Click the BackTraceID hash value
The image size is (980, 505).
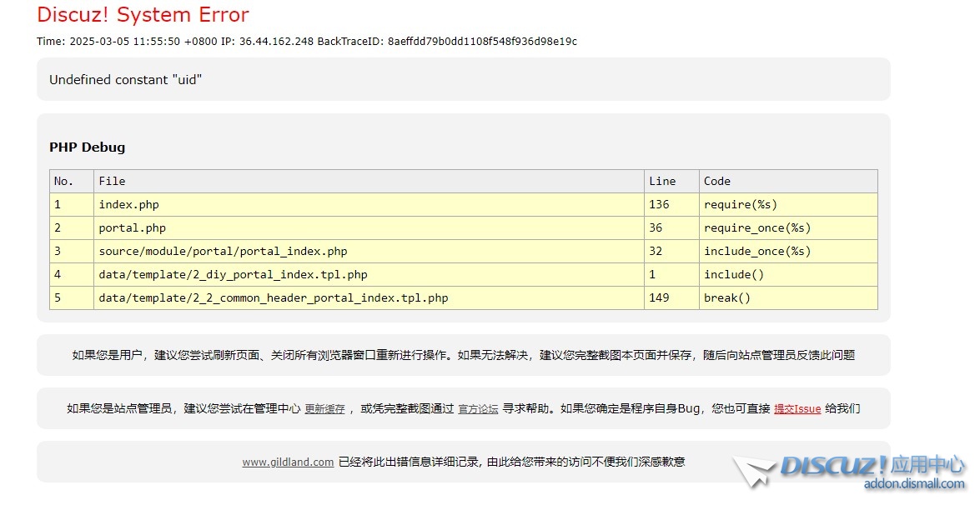482,42
